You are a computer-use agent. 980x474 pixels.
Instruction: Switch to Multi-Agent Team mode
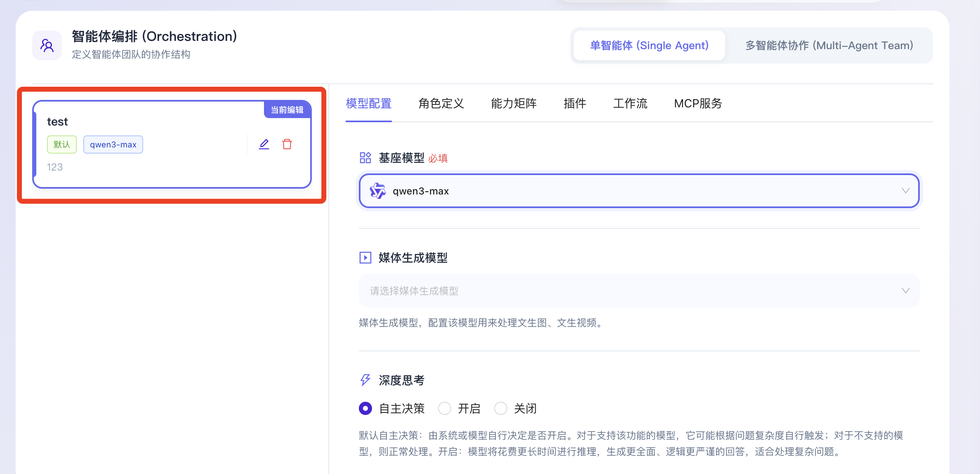[829, 45]
